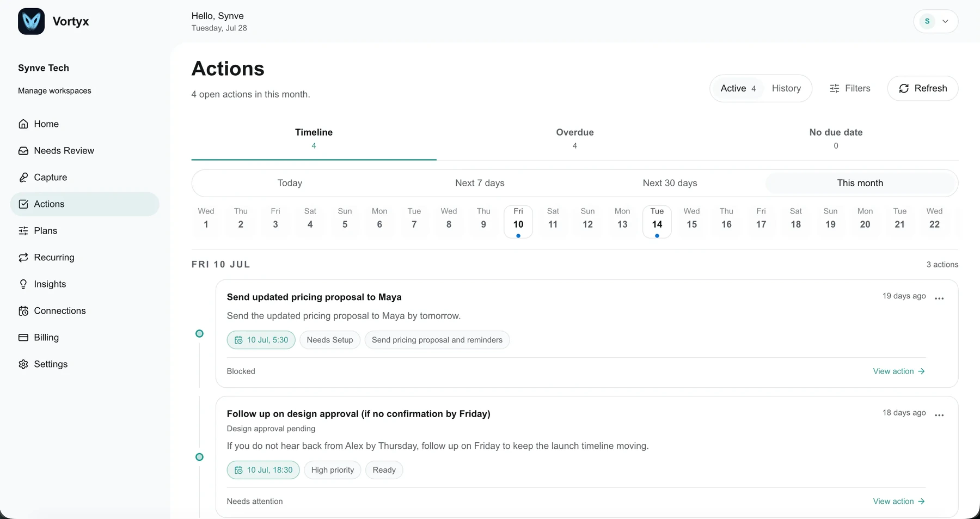Open Connections in the sidebar
Image resolution: width=980 pixels, height=519 pixels.
coord(84,311)
